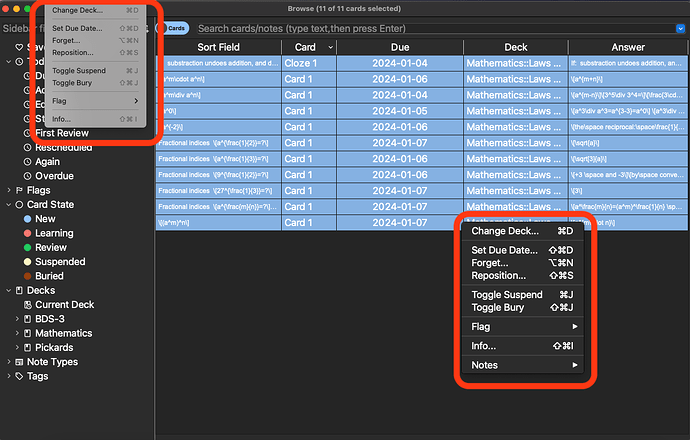Click the answer cell starting 'the\space reciprocal'
Screen dimensions: 690x440
tap(628, 127)
